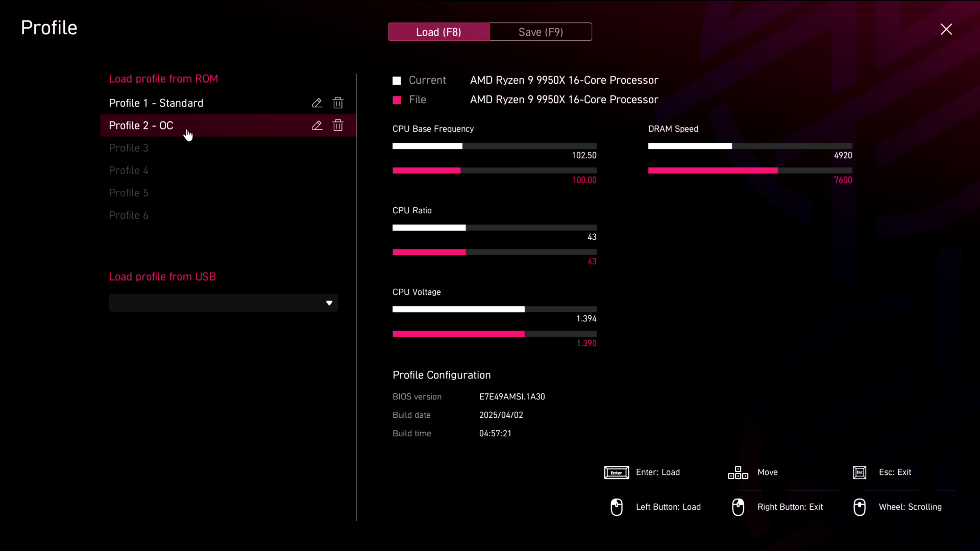Click the Enter key icon in legend

point(617,472)
